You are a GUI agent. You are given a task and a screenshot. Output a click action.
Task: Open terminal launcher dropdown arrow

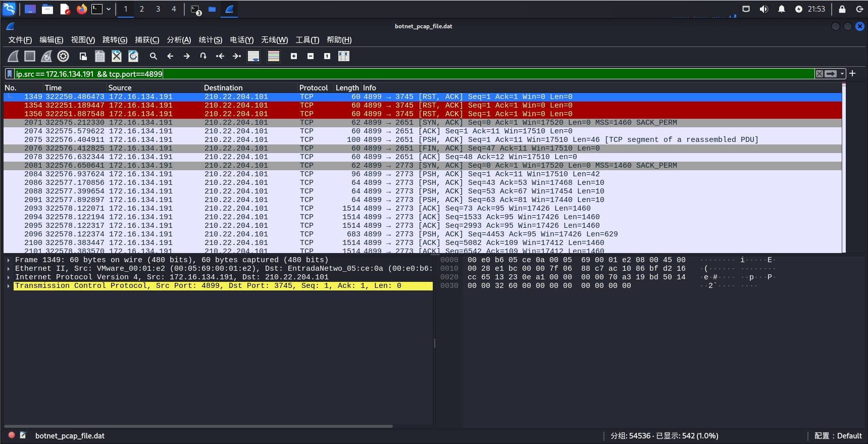coord(108,9)
